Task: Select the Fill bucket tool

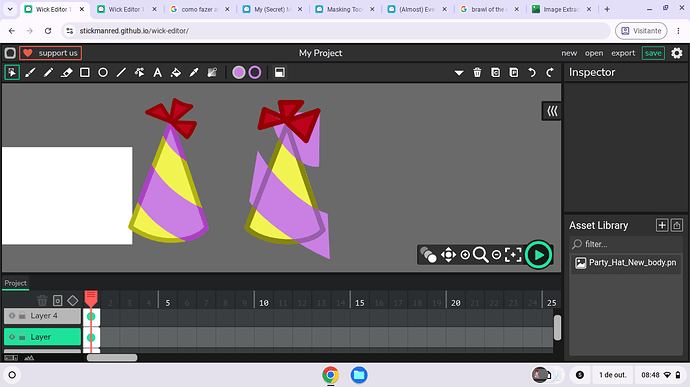Action: [x=176, y=72]
